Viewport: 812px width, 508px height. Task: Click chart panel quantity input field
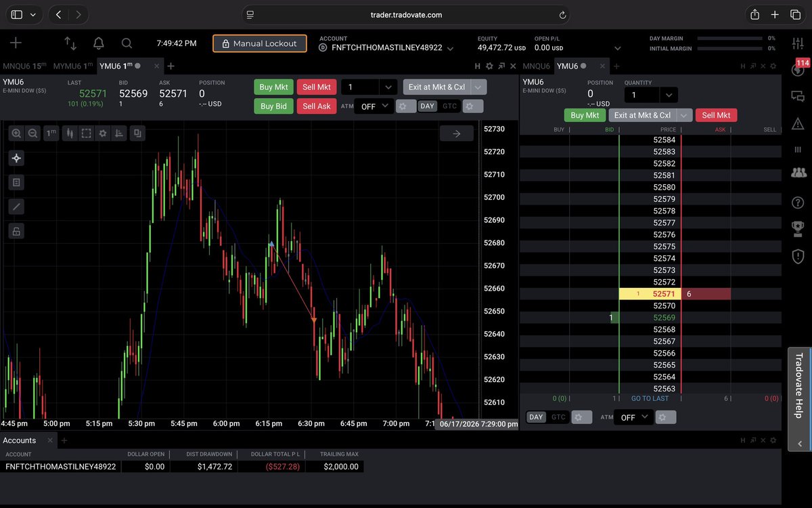tap(360, 87)
